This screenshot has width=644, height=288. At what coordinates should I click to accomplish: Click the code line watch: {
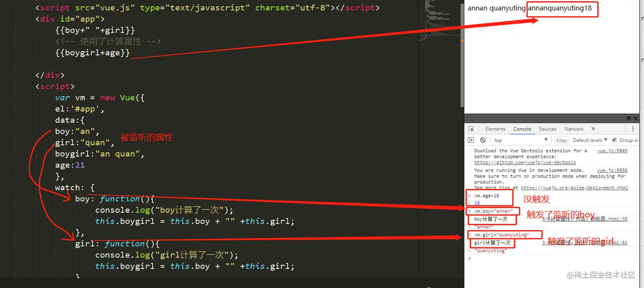pyautogui.click(x=75, y=188)
